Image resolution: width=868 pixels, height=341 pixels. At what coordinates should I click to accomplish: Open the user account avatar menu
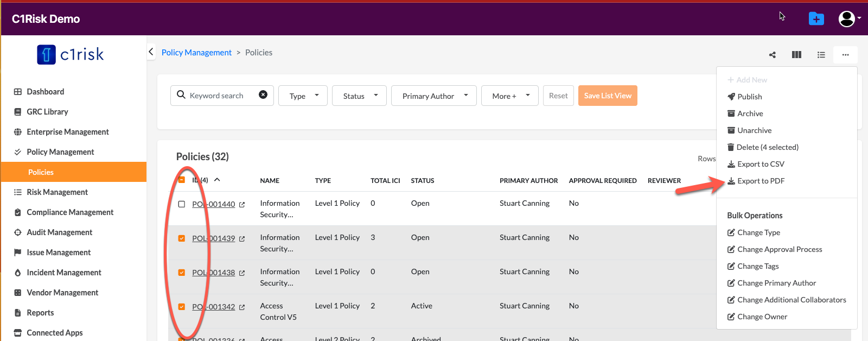pos(849,19)
